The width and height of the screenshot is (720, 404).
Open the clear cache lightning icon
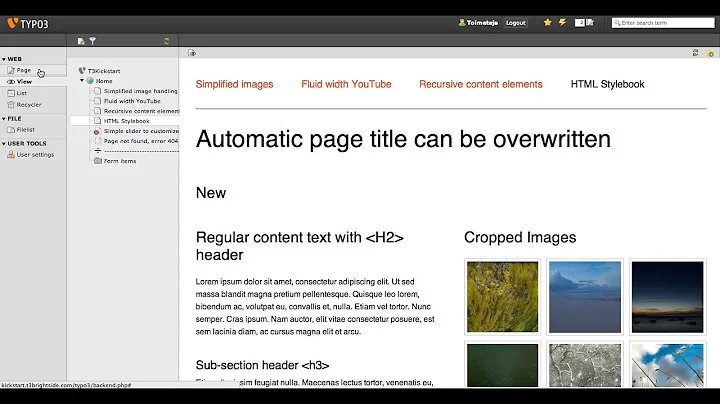coord(562,22)
